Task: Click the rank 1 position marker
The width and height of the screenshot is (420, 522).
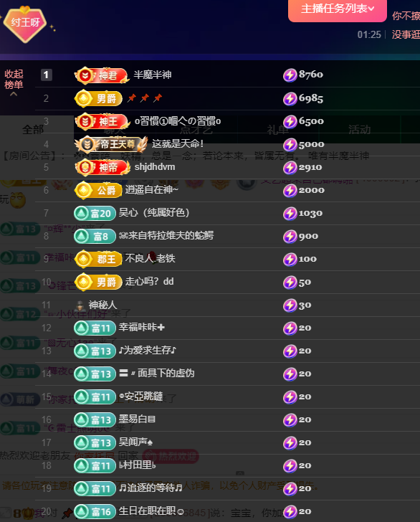Action: pyautogui.click(x=47, y=75)
